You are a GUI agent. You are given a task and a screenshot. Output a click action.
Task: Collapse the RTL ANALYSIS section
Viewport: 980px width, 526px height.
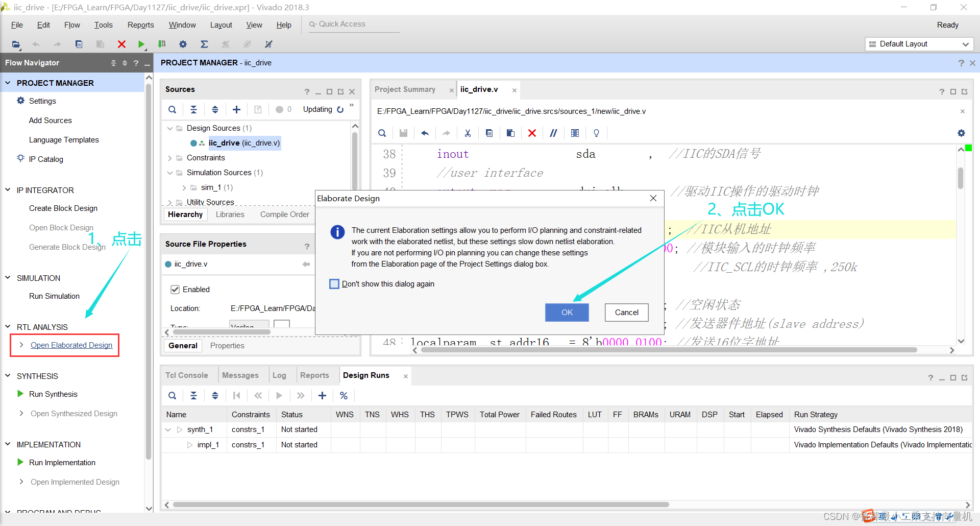tap(8, 327)
